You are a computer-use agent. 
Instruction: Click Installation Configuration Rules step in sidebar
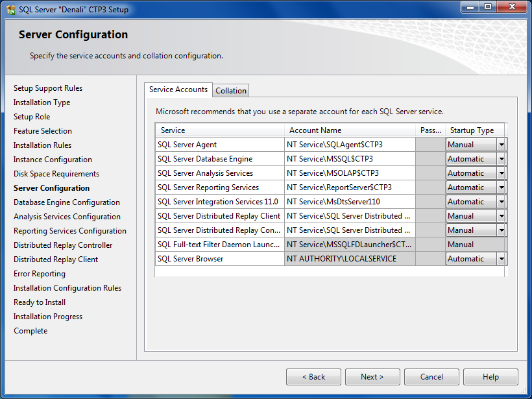[x=67, y=287]
